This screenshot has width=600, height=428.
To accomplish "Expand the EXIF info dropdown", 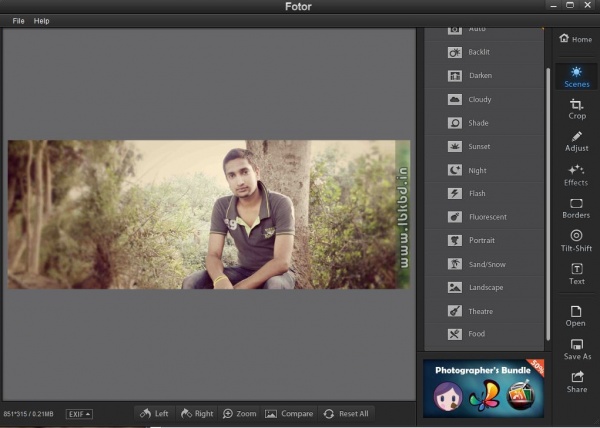I will (x=79, y=414).
